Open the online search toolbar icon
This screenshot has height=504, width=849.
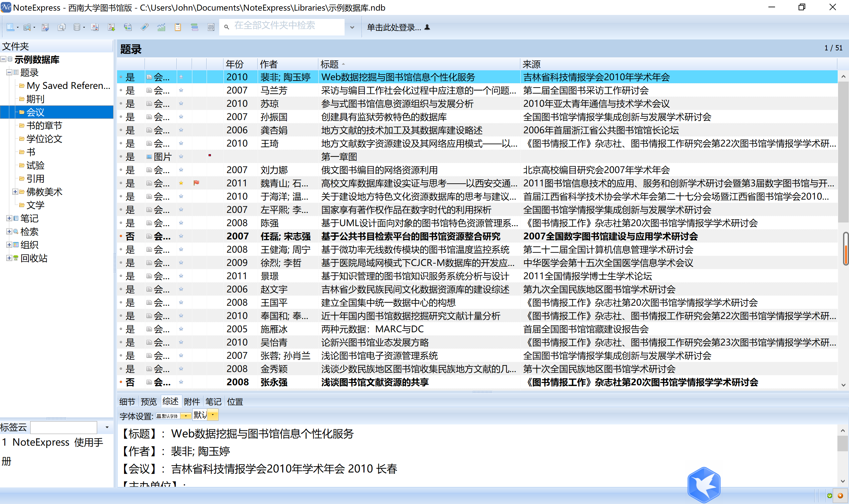pos(27,27)
